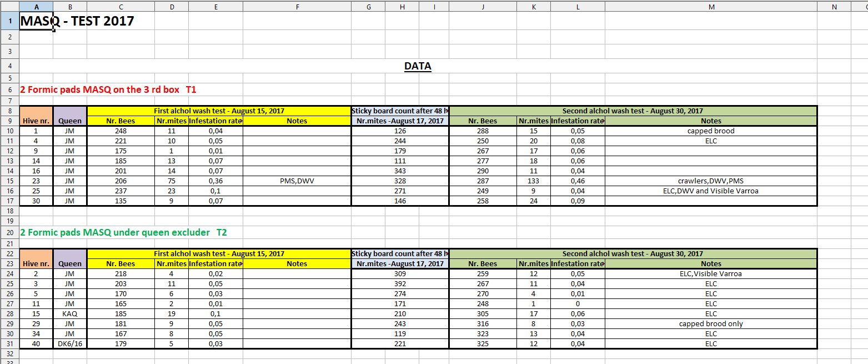
Task: Click the First alchol wash test header in T1
Action: (219, 111)
